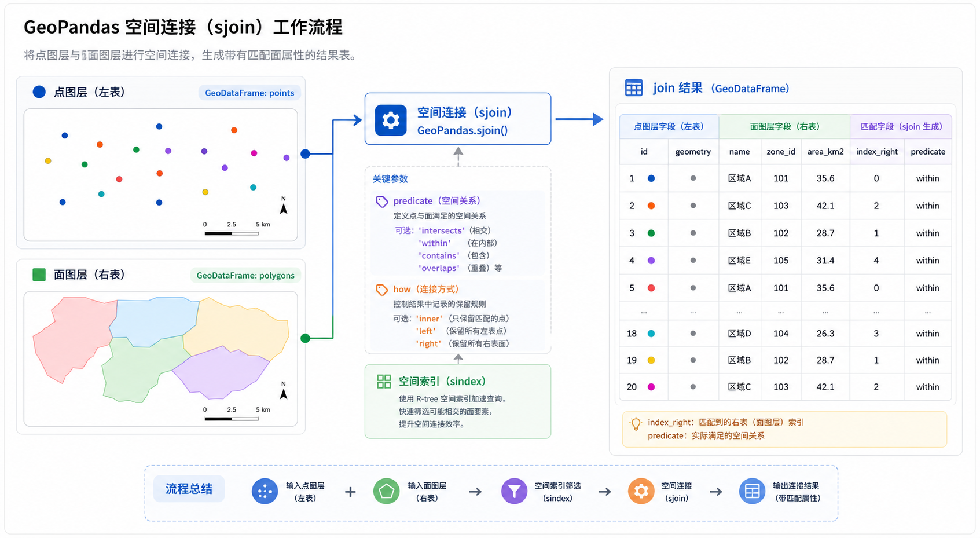Click the gray geometry dot in row 1

click(x=693, y=178)
